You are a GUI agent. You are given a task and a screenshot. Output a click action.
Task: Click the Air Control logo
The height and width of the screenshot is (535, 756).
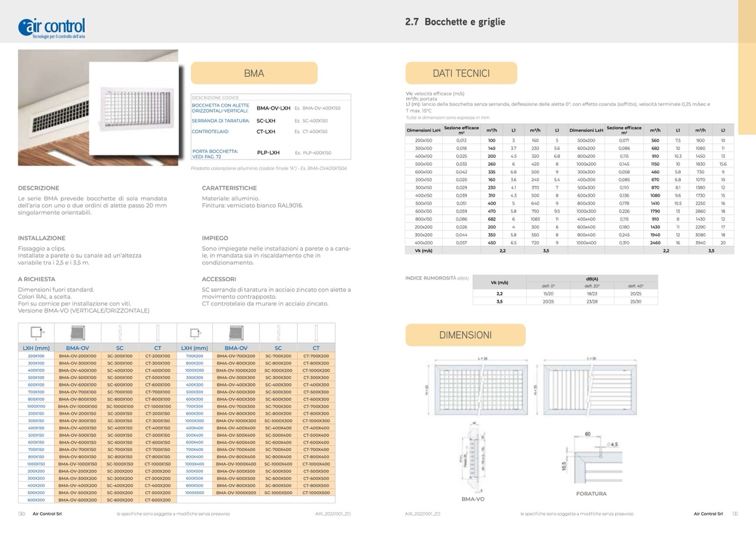coord(52,27)
